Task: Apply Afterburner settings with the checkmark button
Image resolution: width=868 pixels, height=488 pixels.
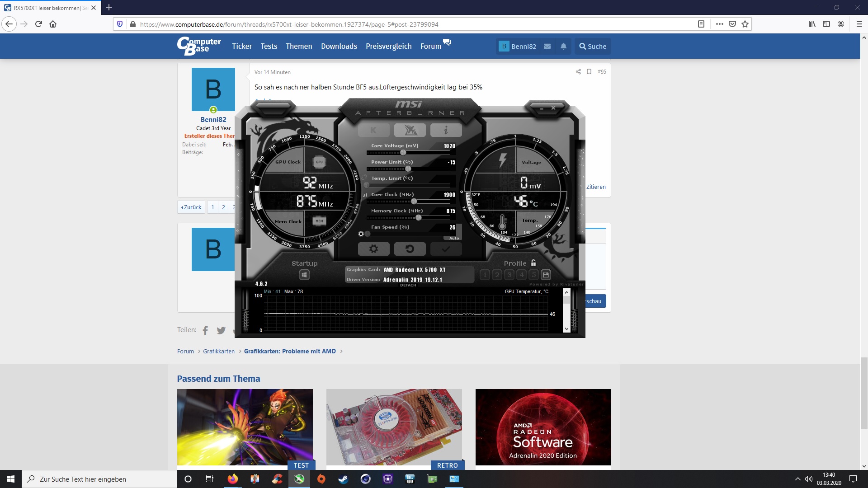Action: tap(446, 249)
